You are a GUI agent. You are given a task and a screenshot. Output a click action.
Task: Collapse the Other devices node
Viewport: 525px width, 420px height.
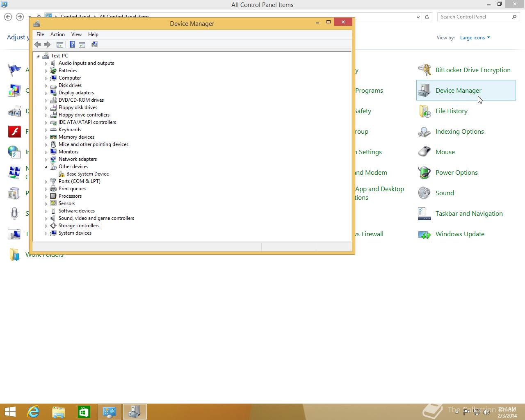click(x=46, y=167)
